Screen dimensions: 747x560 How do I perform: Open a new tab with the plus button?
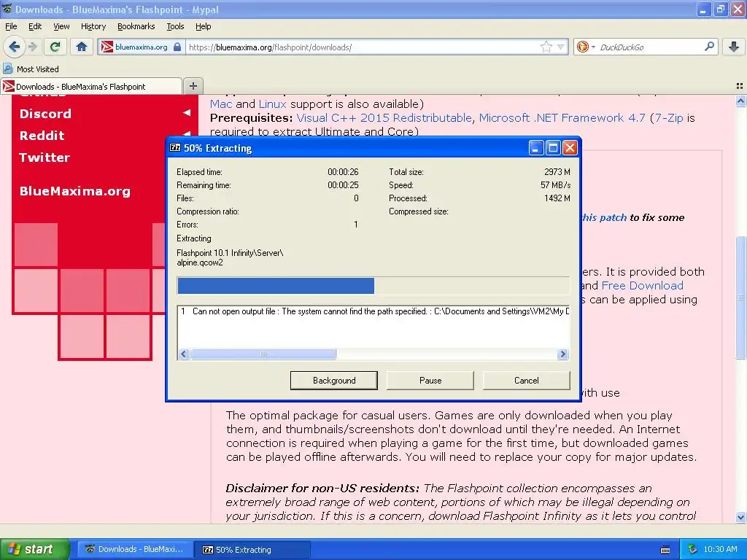(193, 86)
